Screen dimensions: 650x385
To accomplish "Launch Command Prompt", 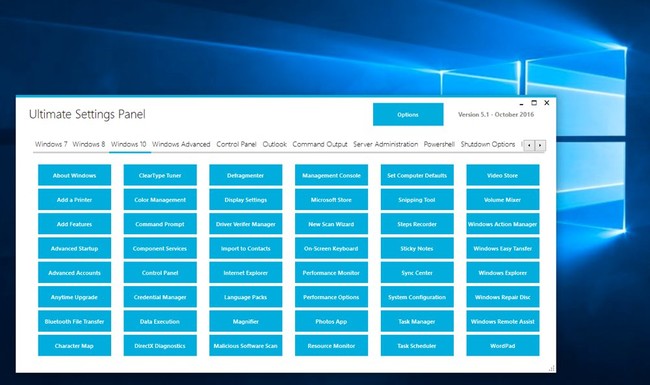I will (160, 224).
